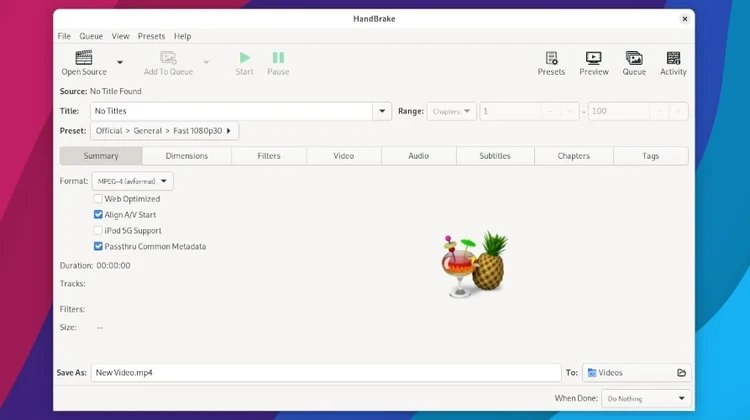Decrease the range end chapter value
Image resolution: width=750 pixels, height=420 pixels.
pyautogui.click(x=659, y=111)
